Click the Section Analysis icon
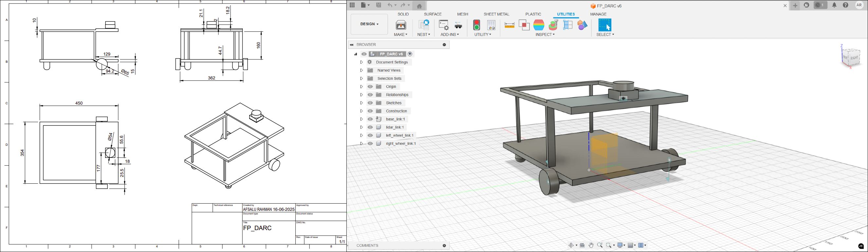 pyautogui.click(x=568, y=25)
